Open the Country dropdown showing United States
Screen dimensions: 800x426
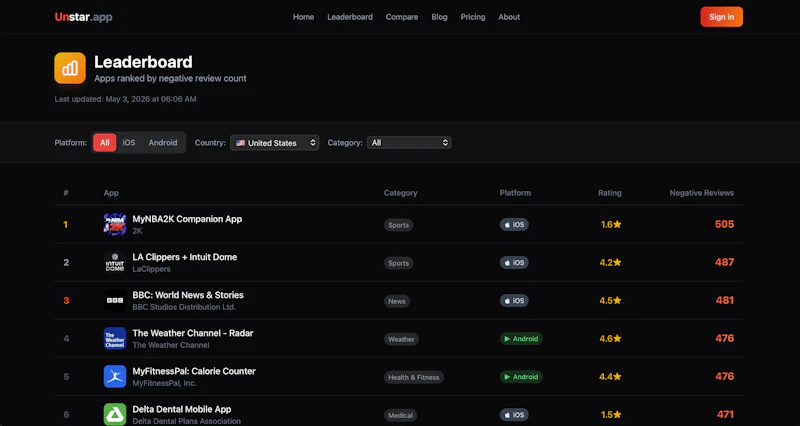(x=274, y=143)
